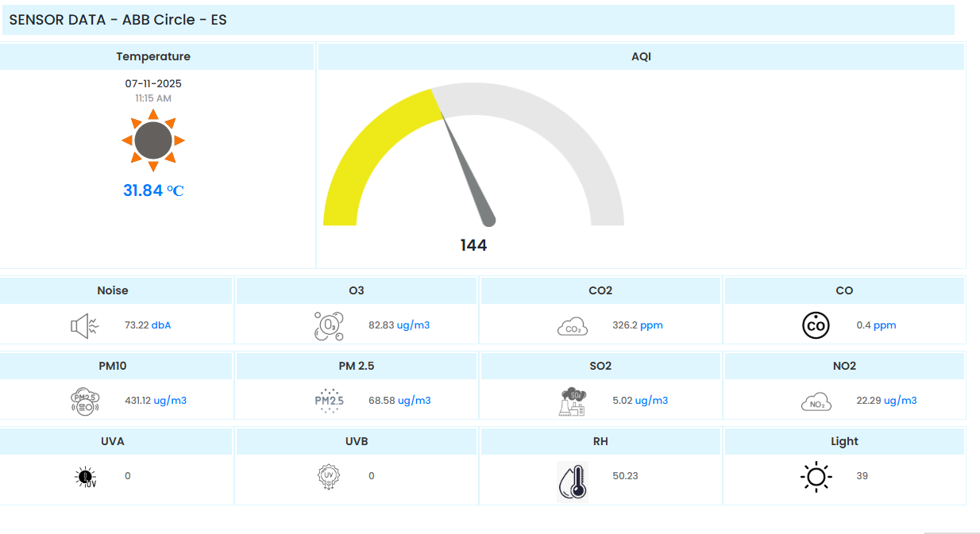Click the UVA sun icon
This screenshot has width=980, height=534.
pos(86,477)
